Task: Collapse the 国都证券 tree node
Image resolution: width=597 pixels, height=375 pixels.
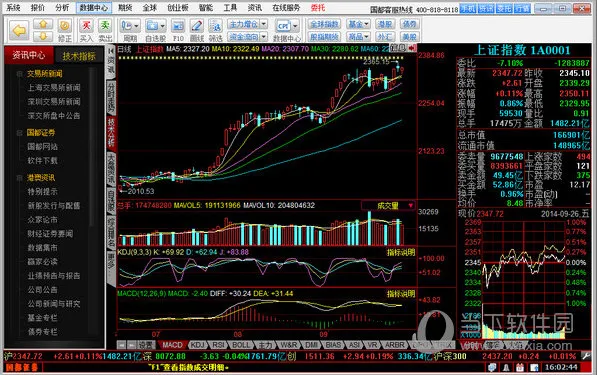Action: coord(19,132)
